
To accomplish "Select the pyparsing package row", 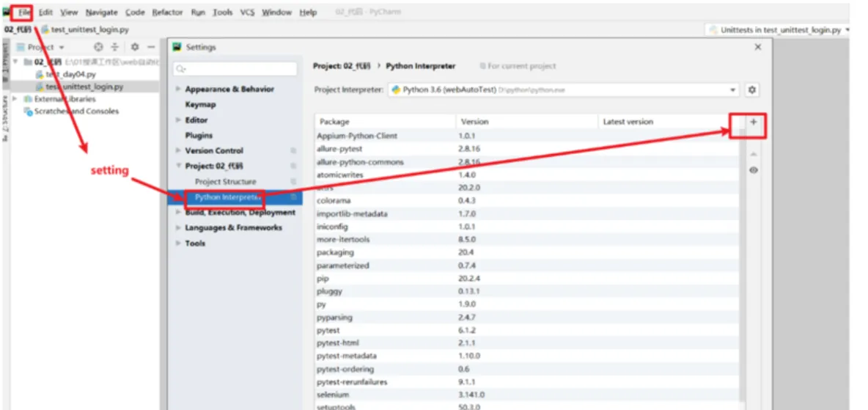I will click(x=527, y=318).
